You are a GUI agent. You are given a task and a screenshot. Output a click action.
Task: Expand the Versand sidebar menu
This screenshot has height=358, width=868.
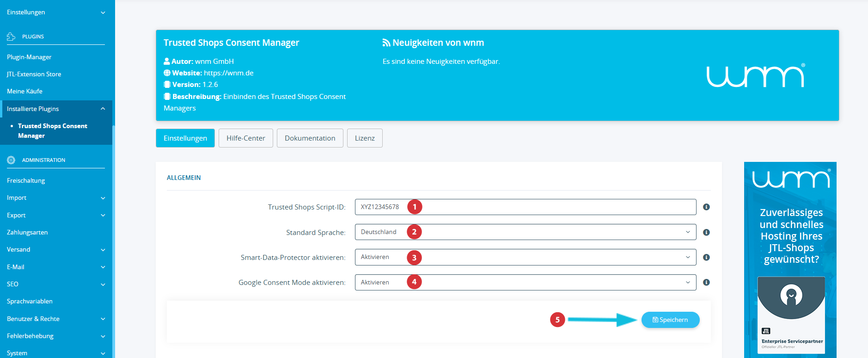pos(56,249)
